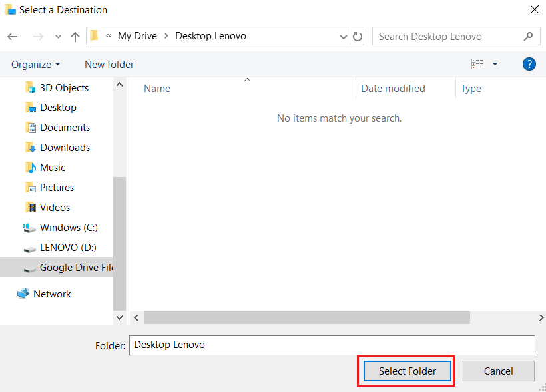Expand the address bar path history
This screenshot has height=392, width=546.
pos(344,37)
